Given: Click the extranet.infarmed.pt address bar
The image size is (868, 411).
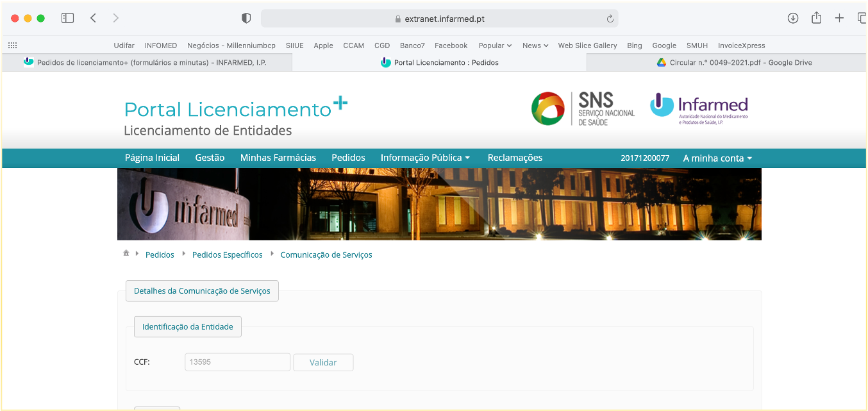Looking at the screenshot, I should 439,19.
